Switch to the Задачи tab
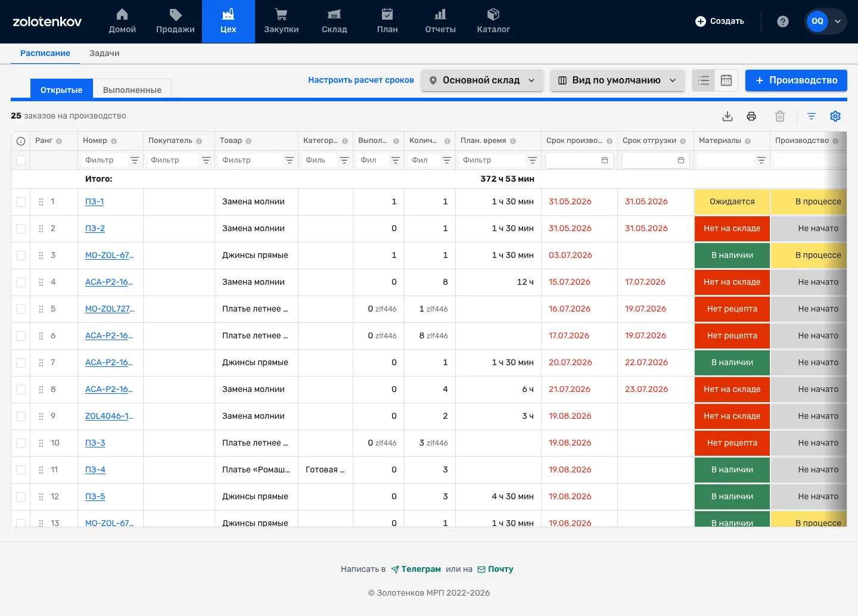Screen dimensions: 858x616 click(104, 53)
